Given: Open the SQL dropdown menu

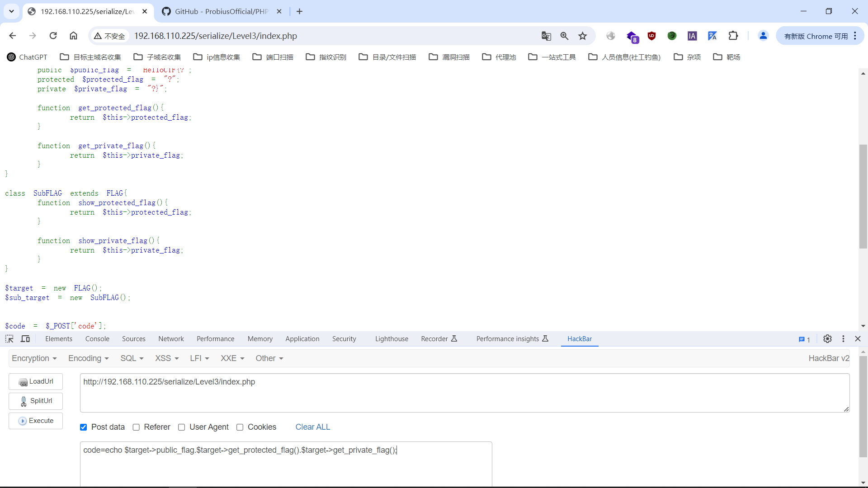Looking at the screenshot, I should 132,358.
